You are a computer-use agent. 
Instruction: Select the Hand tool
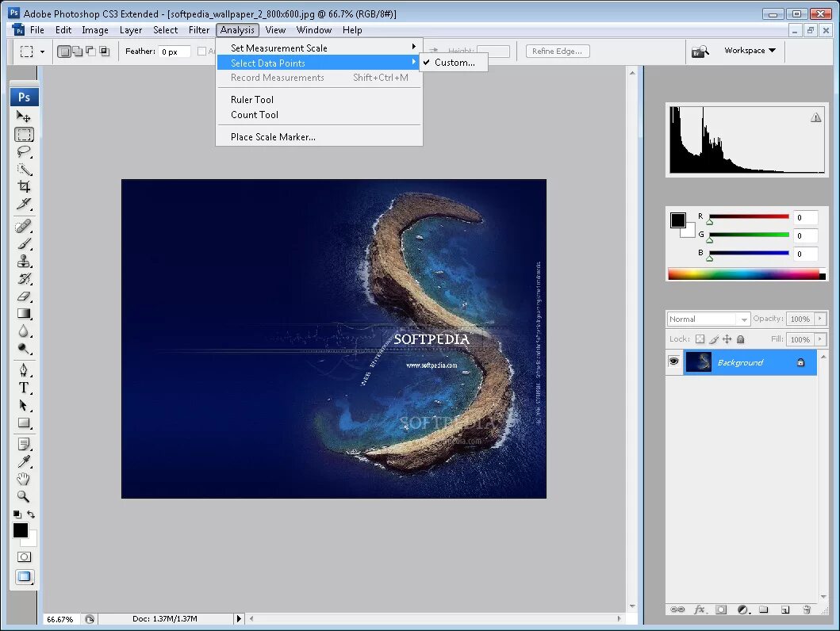click(24, 479)
